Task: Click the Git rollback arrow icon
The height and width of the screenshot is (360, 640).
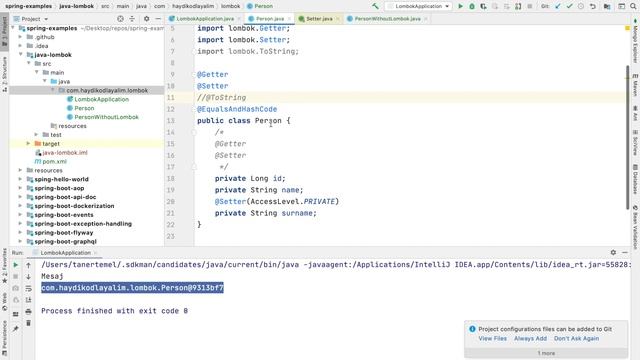Action: click(x=593, y=6)
